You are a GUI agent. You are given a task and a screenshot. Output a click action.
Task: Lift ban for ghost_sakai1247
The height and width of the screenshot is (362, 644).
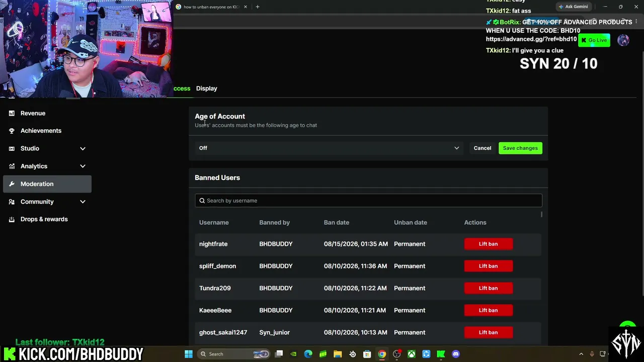488,332
